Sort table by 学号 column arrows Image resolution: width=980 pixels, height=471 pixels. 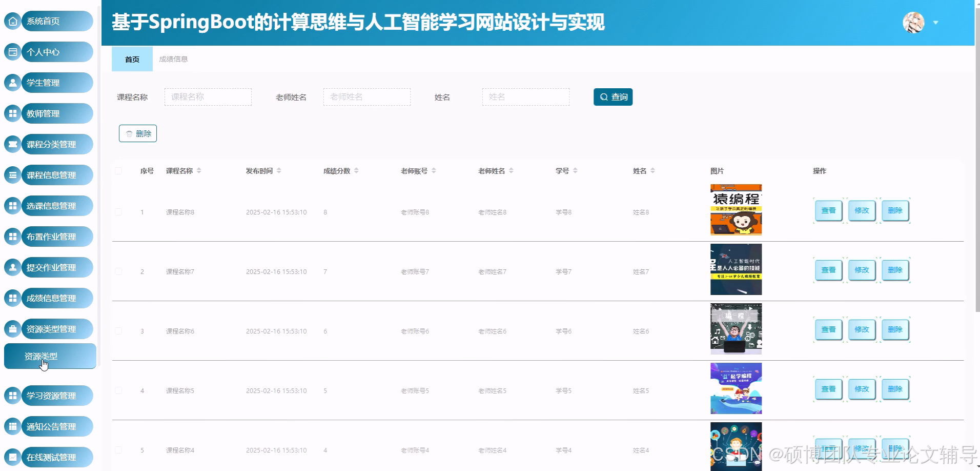pos(575,171)
